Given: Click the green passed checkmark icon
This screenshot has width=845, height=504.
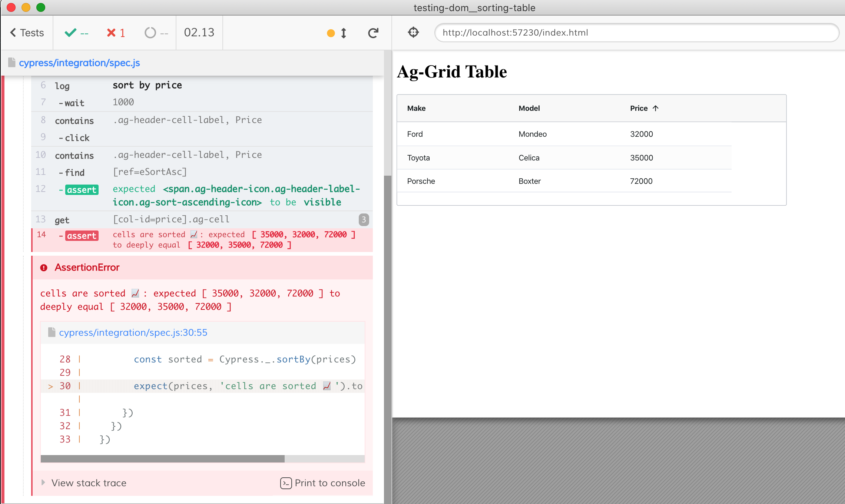Looking at the screenshot, I should [70, 33].
